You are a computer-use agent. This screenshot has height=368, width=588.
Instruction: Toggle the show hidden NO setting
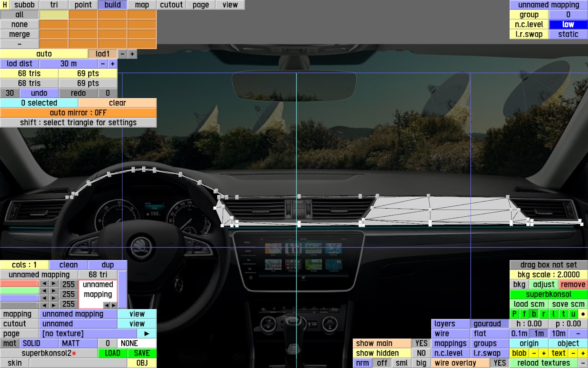pos(421,353)
